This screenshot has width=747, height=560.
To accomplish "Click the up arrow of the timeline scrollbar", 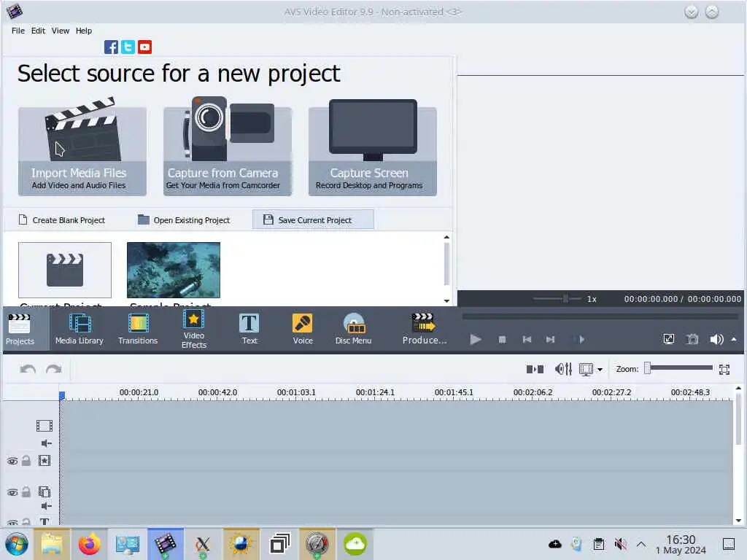I will 738,388.
